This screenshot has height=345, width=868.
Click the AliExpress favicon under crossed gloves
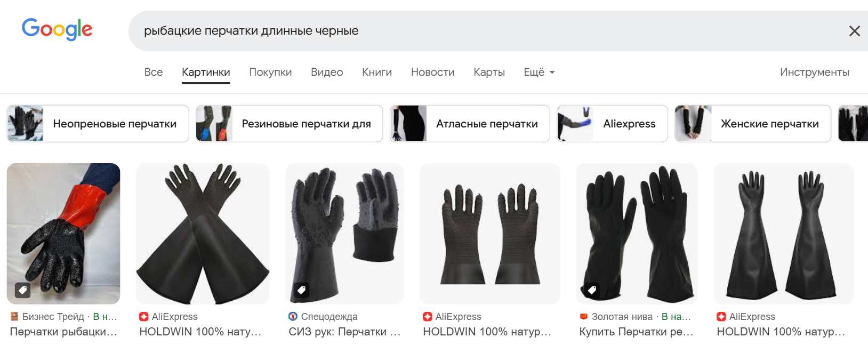tap(143, 317)
